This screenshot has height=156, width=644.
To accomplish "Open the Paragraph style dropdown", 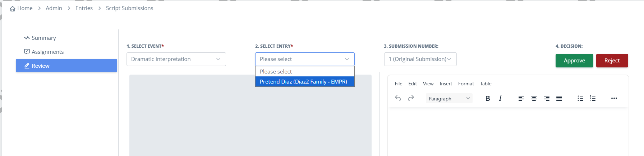I will tap(449, 99).
